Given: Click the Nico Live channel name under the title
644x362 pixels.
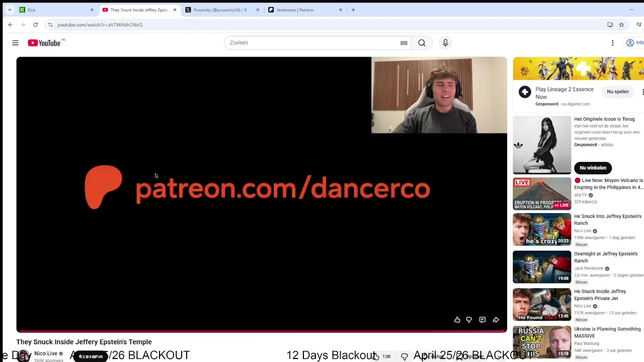Looking at the screenshot, I should pyautogui.click(x=46, y=353).
